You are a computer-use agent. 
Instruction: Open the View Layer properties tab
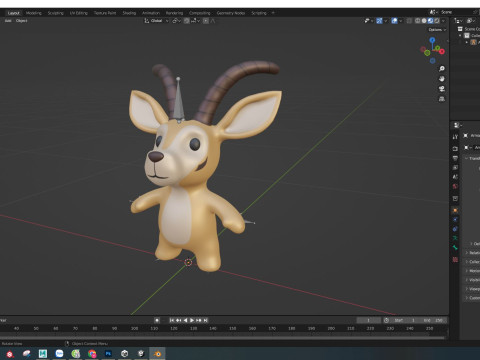(455, 168)
